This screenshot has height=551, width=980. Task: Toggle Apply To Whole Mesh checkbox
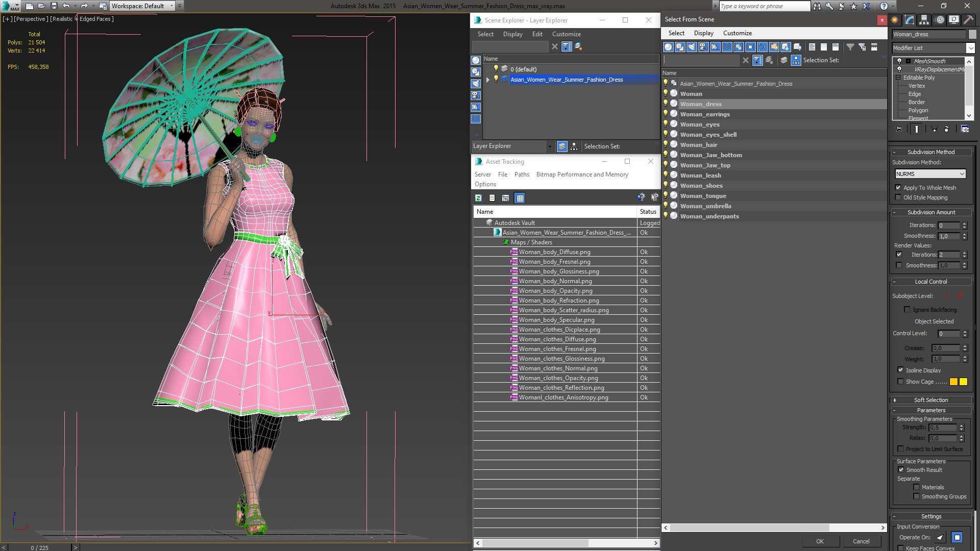898,188
